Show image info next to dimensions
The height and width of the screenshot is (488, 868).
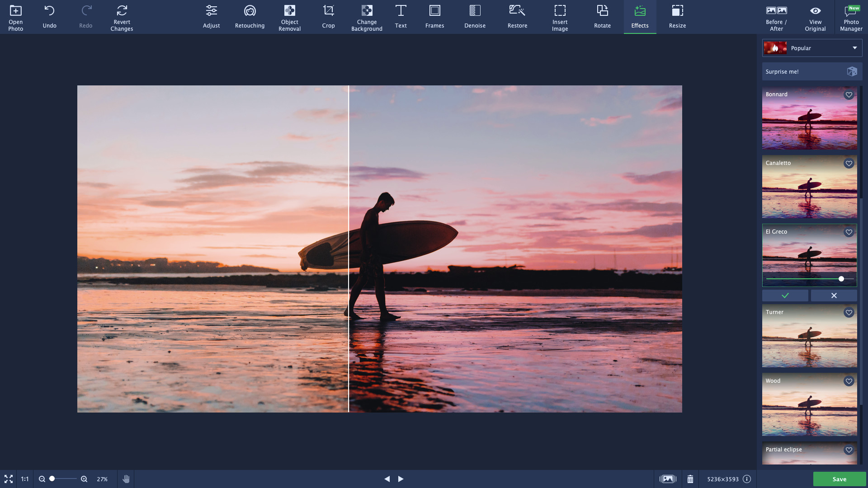pyautogui.click(x=747, y=479)
